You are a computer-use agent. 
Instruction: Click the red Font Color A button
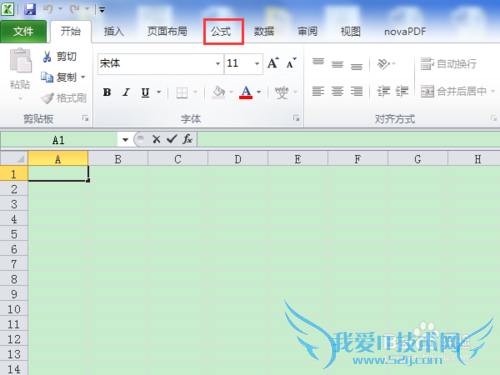click(246, 92)
